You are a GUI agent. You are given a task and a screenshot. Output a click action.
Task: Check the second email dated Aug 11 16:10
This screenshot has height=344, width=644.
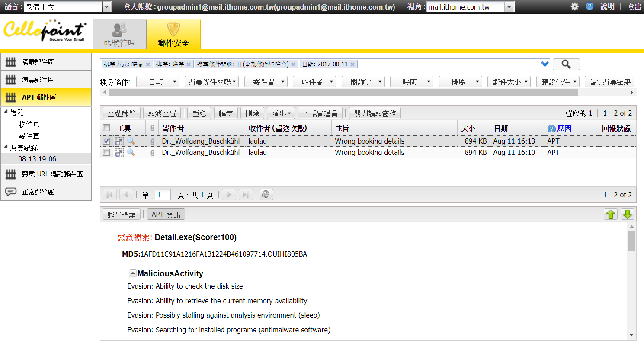pos(106,152)
